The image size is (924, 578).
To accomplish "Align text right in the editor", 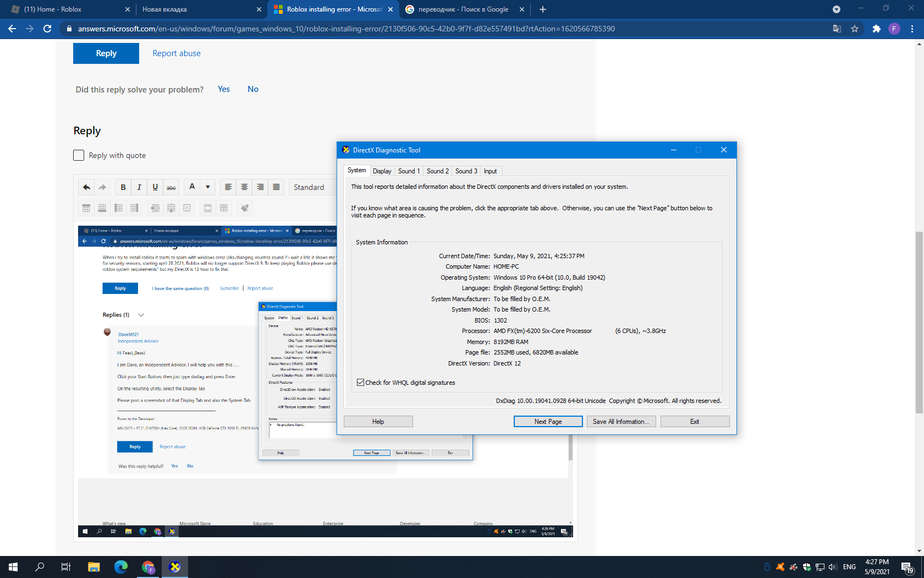I will pyautogui.click(x=260, y=187).
